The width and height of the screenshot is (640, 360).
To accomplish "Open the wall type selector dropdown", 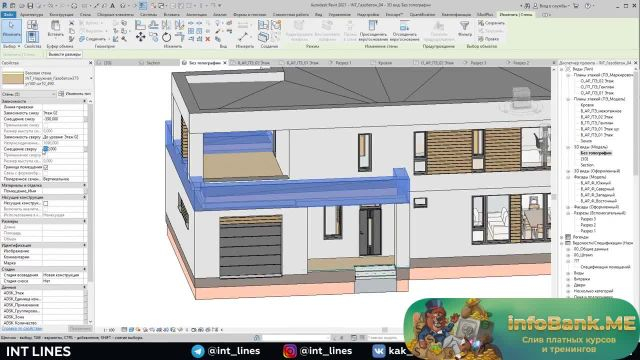I will coord(91,78).
